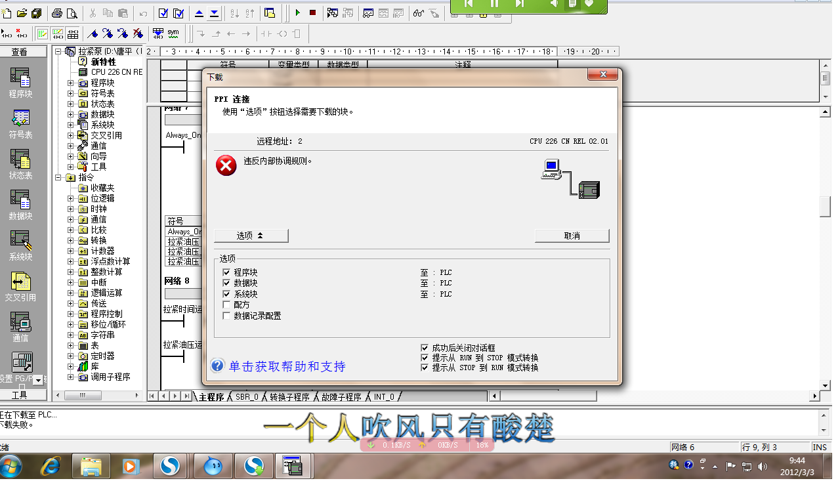Set PLC to STOP with red square
840x504 pixels.
click(312, 13)
